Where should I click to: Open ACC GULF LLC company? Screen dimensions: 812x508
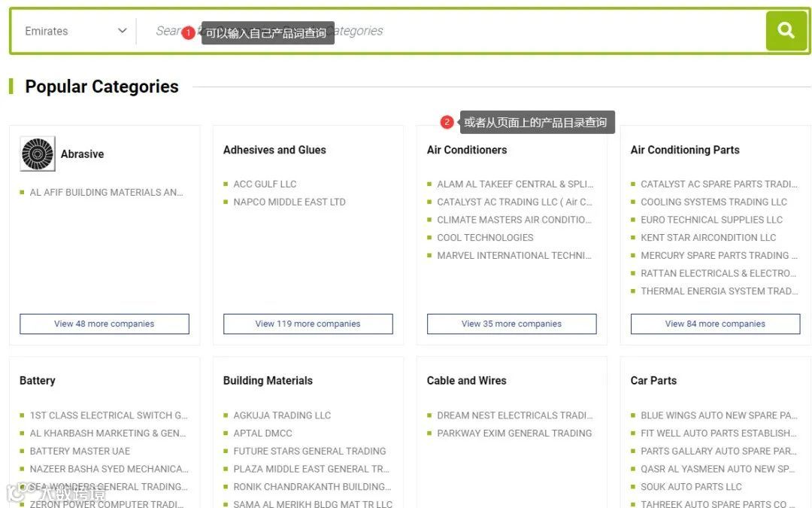click(x=265, y=184)
